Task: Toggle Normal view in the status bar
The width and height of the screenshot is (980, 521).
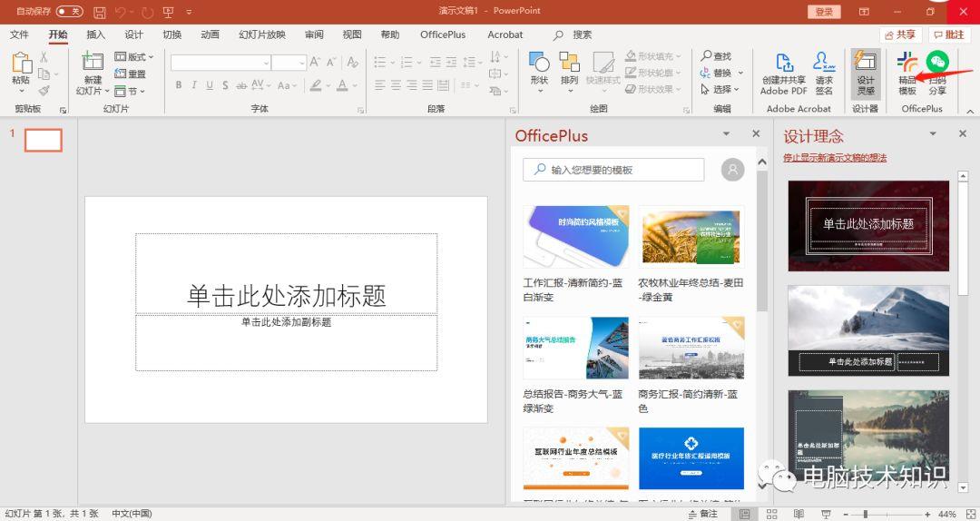Action: coord(744,514)
